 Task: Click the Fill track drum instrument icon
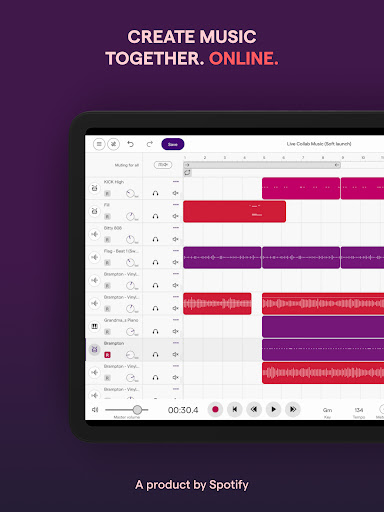click(95, 211)
